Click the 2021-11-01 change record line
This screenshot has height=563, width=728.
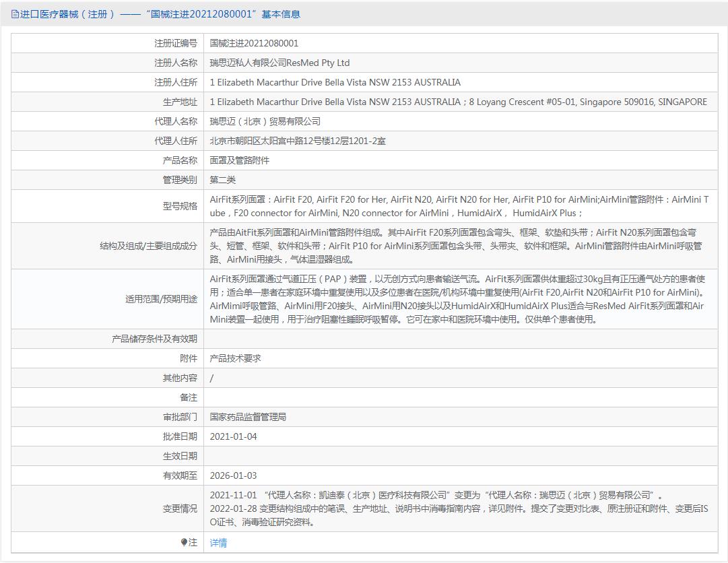coord(436,495)
